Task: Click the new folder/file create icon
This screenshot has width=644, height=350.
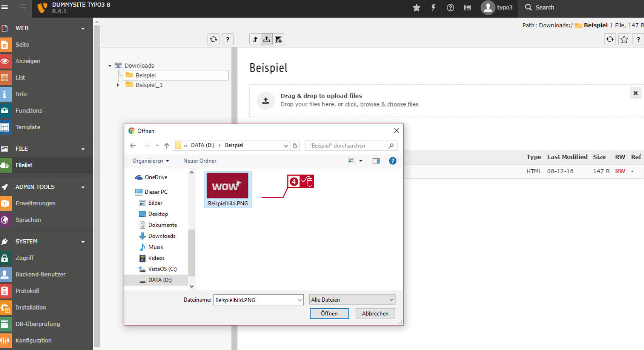Action: (x=278, y=39)
